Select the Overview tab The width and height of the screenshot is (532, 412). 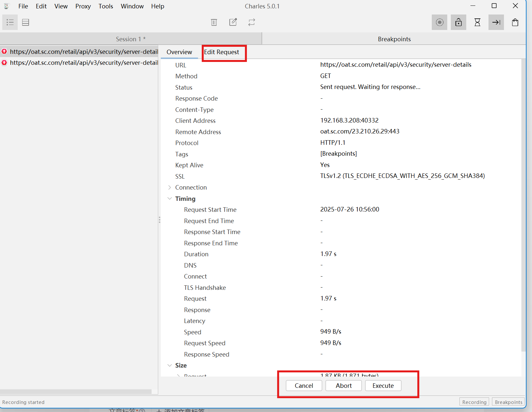pyautogui.click(x=179, y=52)
